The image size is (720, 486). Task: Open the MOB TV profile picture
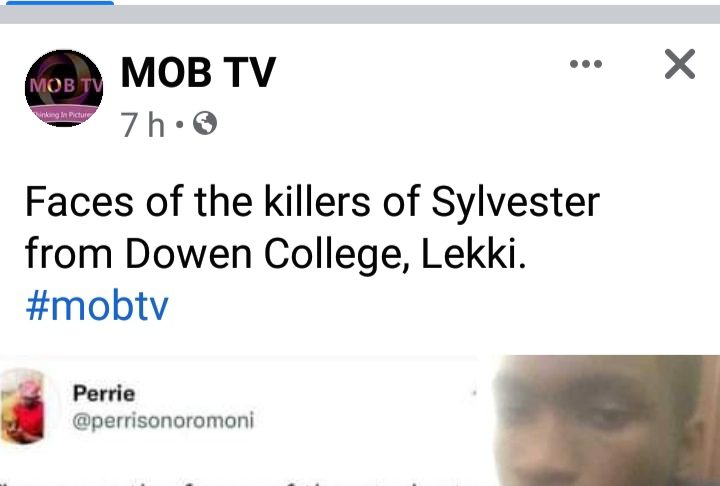coord(63,89)
